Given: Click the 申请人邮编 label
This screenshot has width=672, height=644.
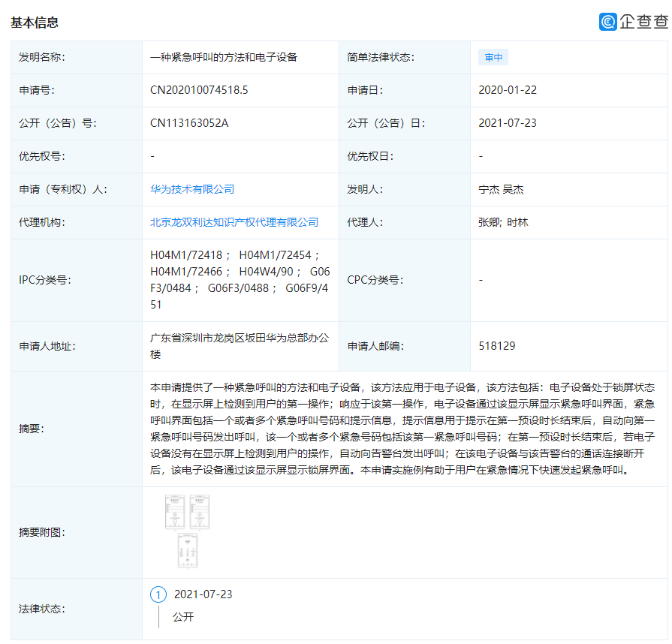Looking at the screenshot, I should [x=375, y=346].
